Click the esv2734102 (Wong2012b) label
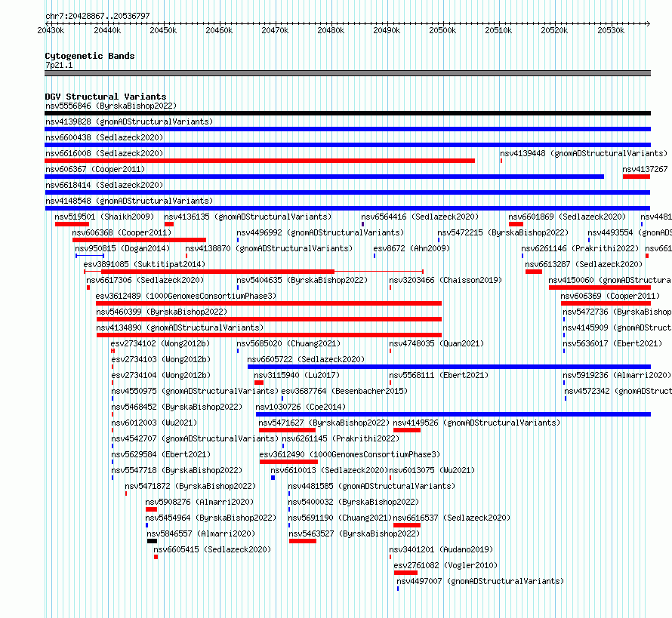Screen dimensions: 672x618 160,343
